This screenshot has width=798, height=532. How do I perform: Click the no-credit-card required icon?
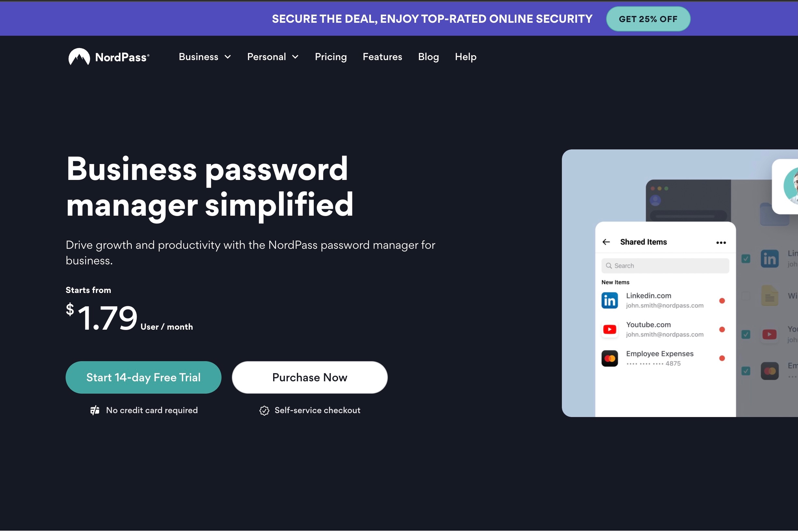pyautogui.click(x=95, y=410)
